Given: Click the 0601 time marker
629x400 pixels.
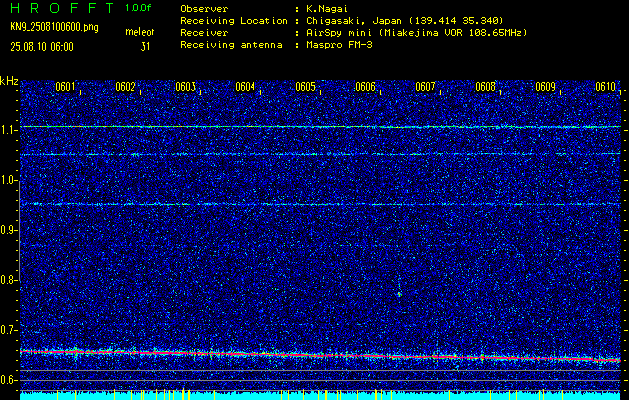Looking at the screenshot, I should pos(65,87).
